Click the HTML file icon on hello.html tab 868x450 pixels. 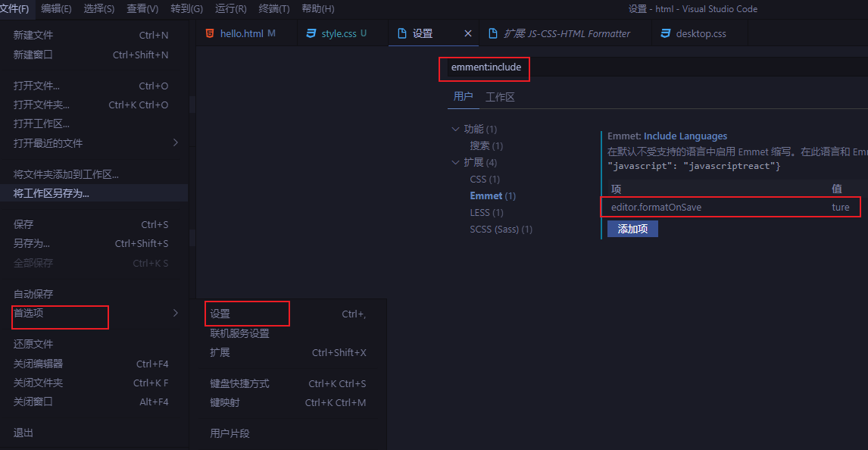click(210, 33)
